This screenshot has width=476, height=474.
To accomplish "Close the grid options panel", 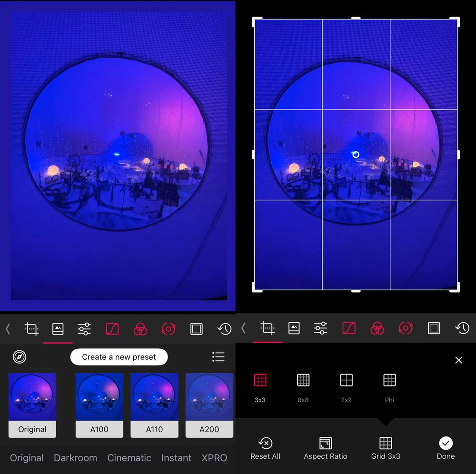I will [458, 360].
